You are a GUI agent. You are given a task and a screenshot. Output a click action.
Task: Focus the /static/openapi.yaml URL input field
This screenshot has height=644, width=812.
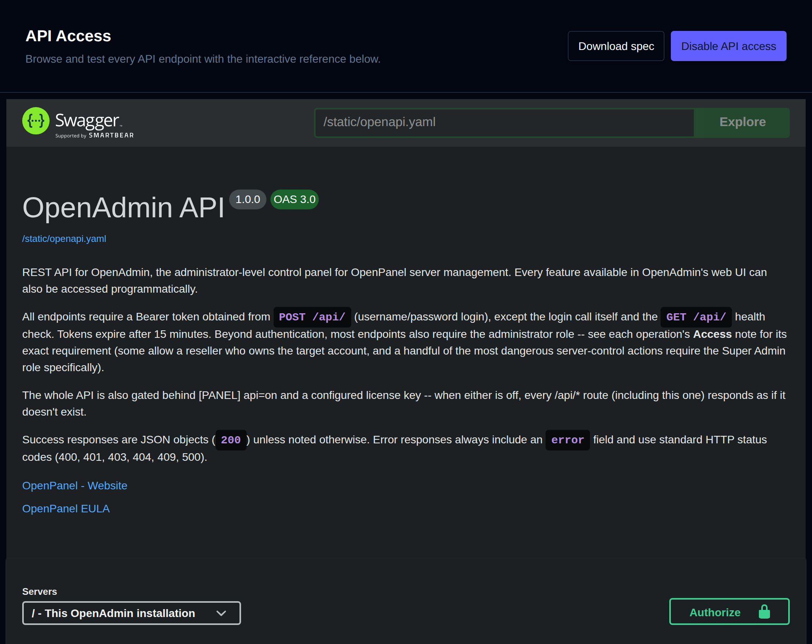(504, 123)
